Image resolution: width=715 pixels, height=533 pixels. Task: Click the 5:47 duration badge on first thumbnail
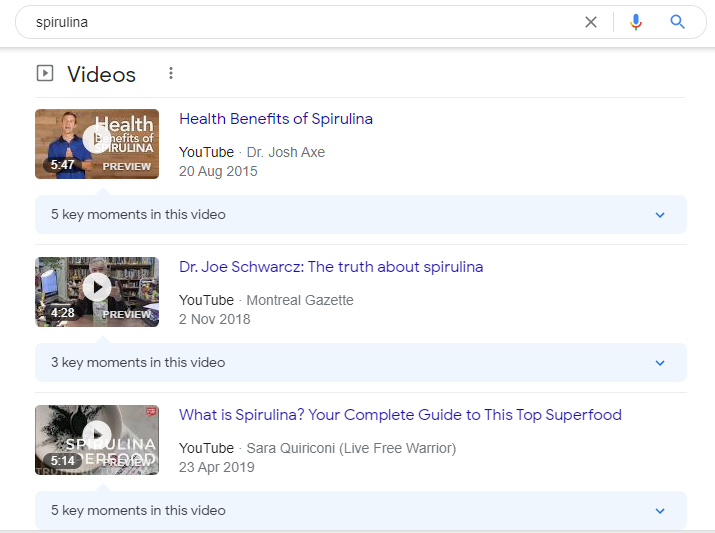click(x=62, y=165)
